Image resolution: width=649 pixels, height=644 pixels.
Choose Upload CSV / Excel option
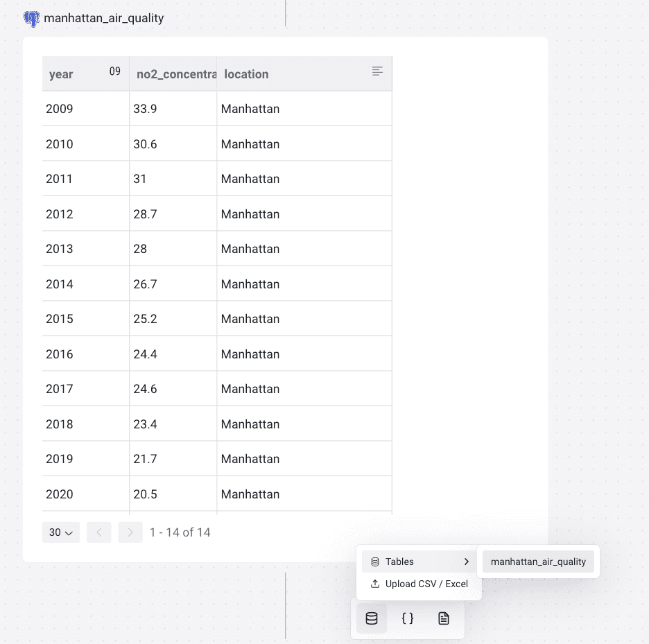point(426,584)
